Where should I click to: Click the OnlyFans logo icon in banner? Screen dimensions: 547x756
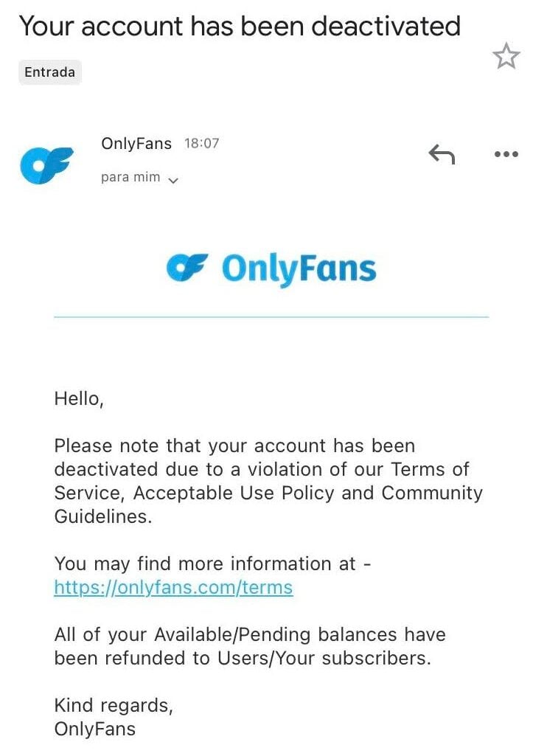click(187, 268)
